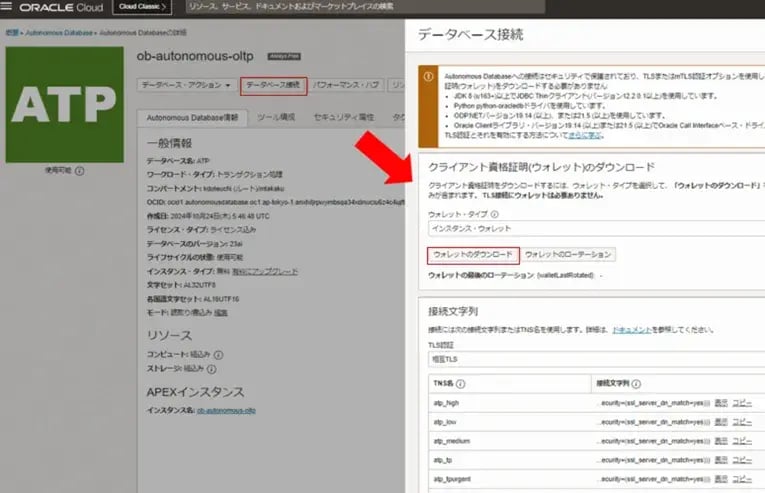Click info icon next to 使用可能 status
This screenshot has width=765, height=493.
click(x=80, y=172)
